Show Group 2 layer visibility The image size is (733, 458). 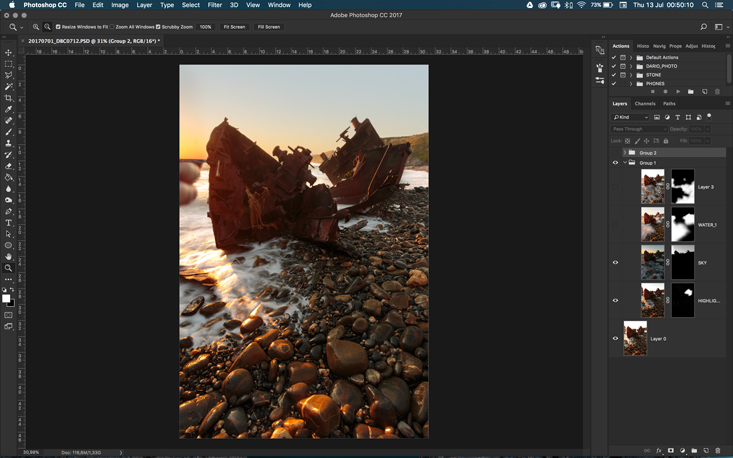click(x=615, y=153)
